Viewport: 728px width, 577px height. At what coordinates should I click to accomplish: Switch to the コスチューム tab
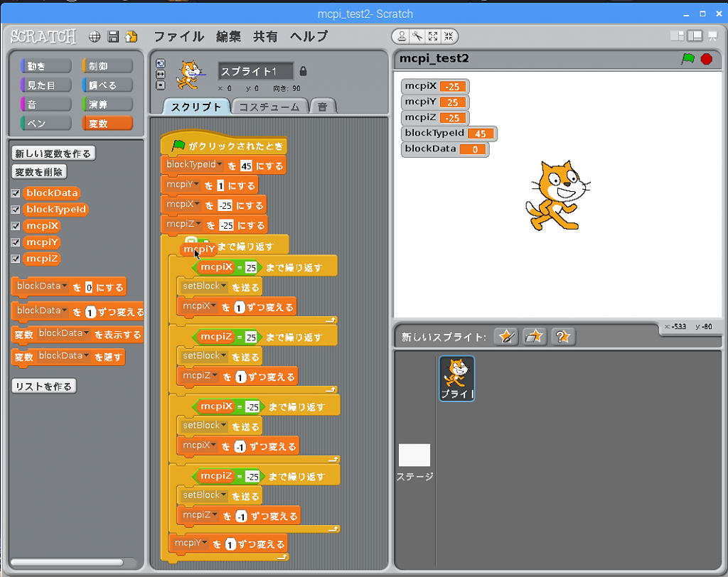point(269,107)
